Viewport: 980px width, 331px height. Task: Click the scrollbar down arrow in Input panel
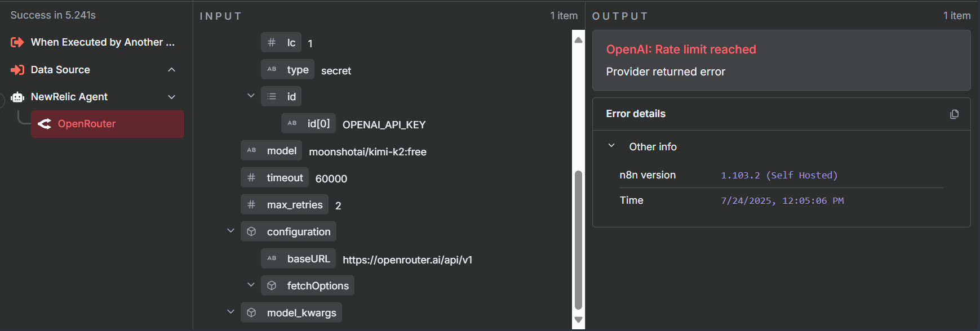pos(578,319)
